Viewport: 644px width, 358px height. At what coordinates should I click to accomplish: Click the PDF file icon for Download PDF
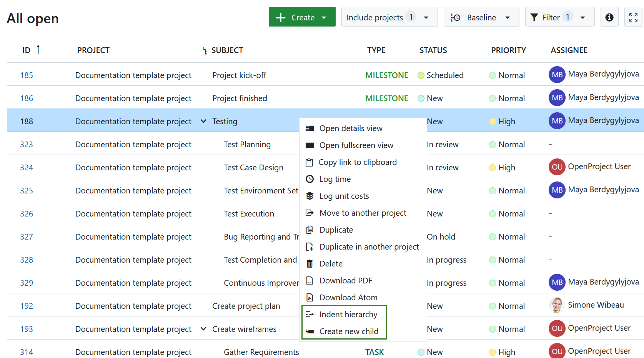310,281
